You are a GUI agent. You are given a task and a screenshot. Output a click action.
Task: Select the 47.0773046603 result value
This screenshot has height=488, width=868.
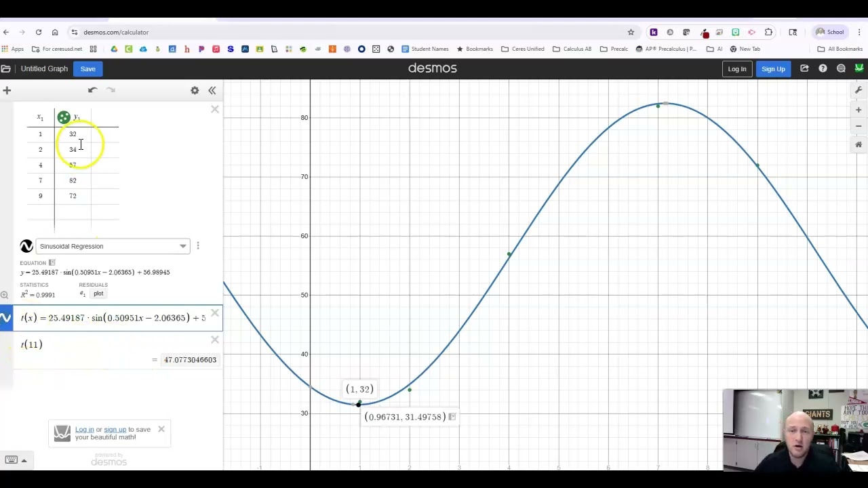[190, 360]
